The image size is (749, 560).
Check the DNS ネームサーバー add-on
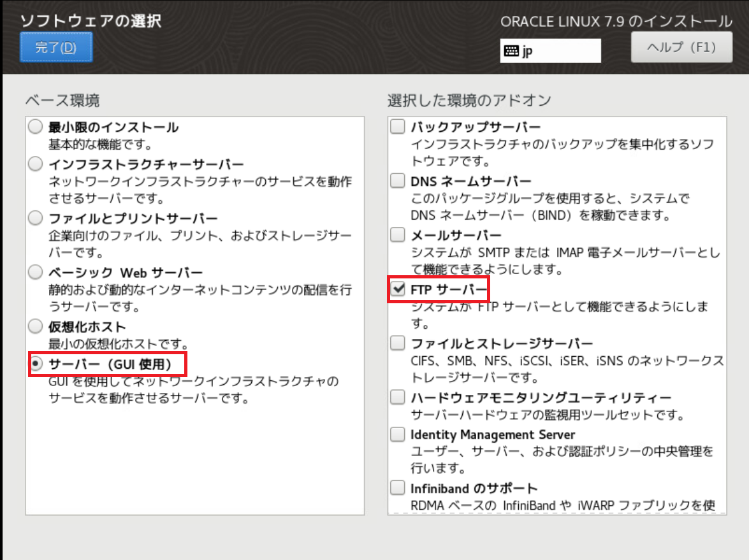397,181
